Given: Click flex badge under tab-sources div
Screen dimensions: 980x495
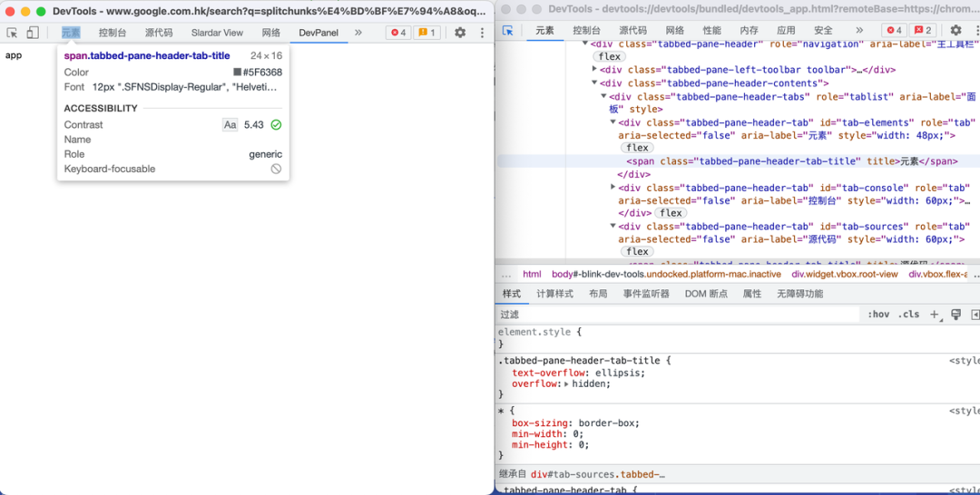Looking at the screenshot, I should [637, 251].
